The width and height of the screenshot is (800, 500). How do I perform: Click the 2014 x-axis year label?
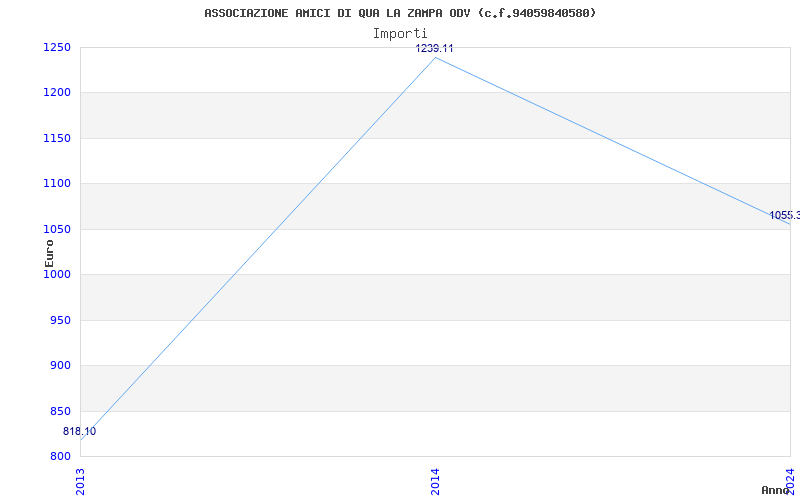click(435, 482)
